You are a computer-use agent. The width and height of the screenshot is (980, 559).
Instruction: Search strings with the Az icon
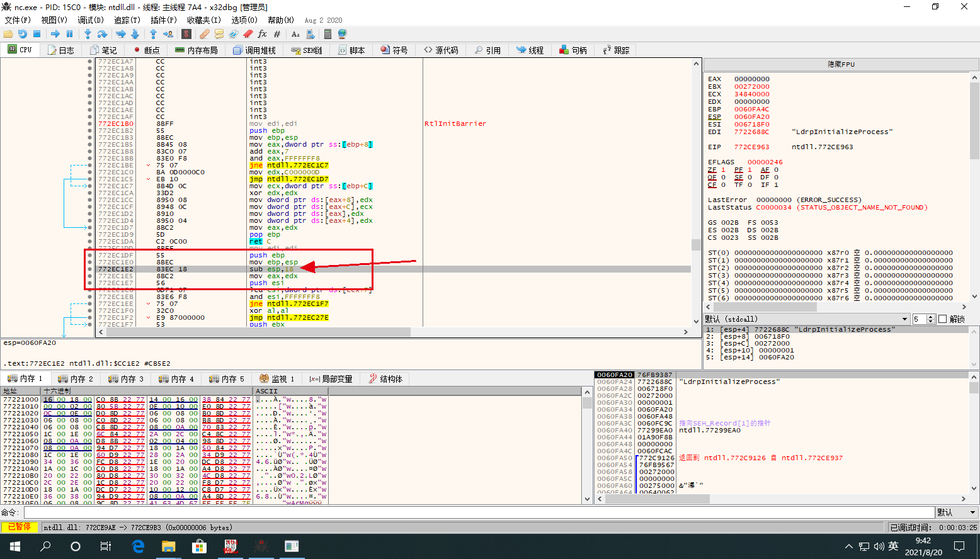(295, 34)
